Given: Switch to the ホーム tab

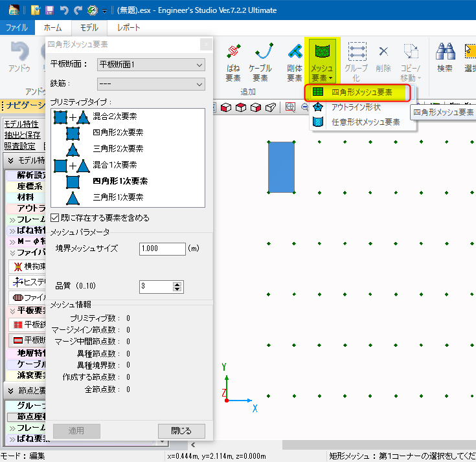Looking at the screenshot, I should click(53, 28).
